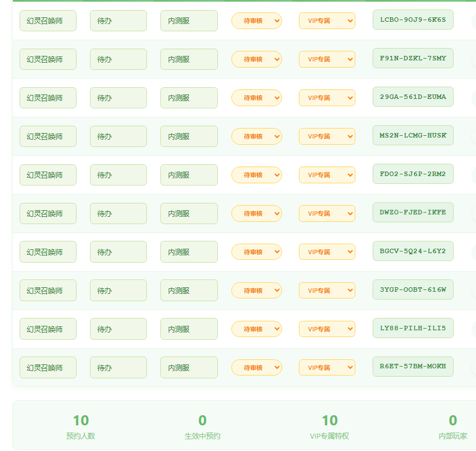This screenshot has width=476, height=451.
Task: Focus the code field ending in SJ6P-2RM2
Action: tap(413, 174)
